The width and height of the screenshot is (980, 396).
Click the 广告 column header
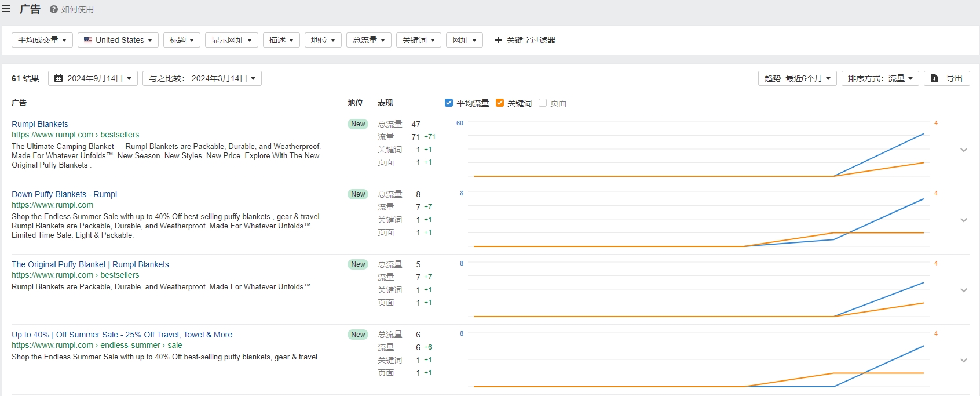[x=19, y=103]
